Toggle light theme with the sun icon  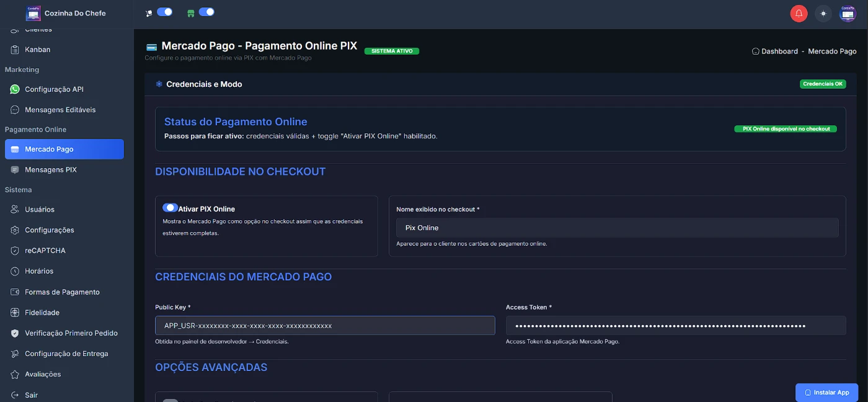[x=823, y=13]
